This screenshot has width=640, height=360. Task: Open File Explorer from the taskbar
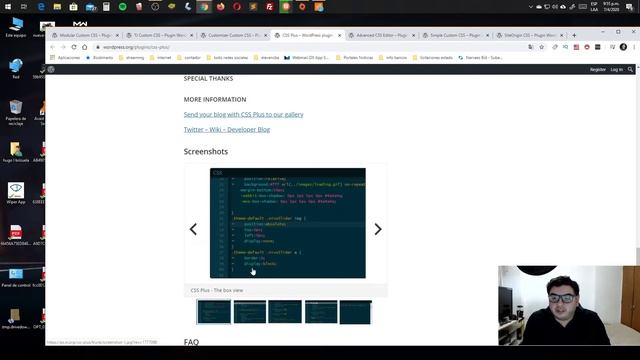[57, 7]
